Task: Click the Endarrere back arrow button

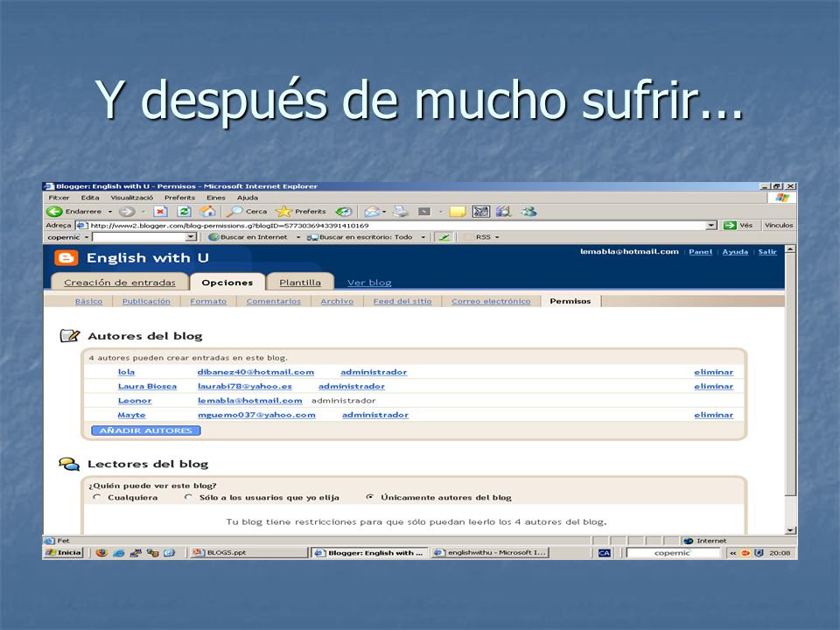Action: [54, 212]
